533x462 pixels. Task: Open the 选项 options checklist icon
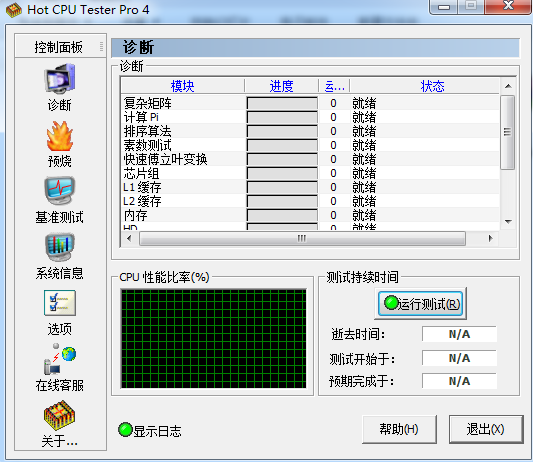coord(60,303)
